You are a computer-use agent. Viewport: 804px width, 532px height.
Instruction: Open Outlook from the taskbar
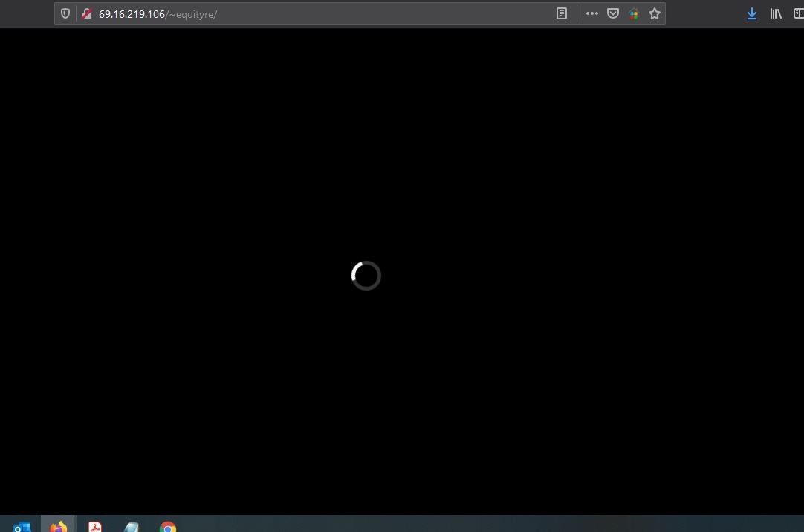point(22,526)
